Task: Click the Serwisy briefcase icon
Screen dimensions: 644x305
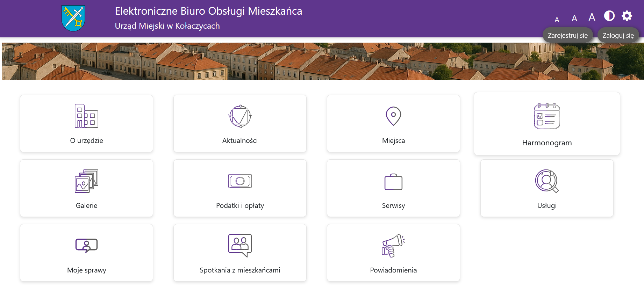Action: [393, 182]
